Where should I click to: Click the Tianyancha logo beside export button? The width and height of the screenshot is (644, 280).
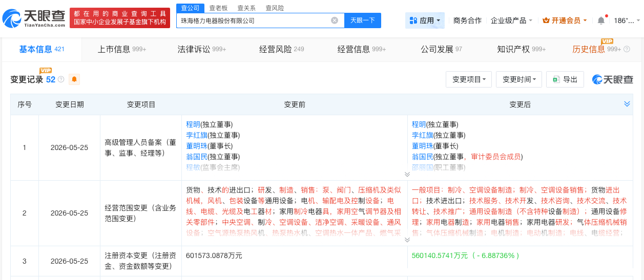click(613, 79)
